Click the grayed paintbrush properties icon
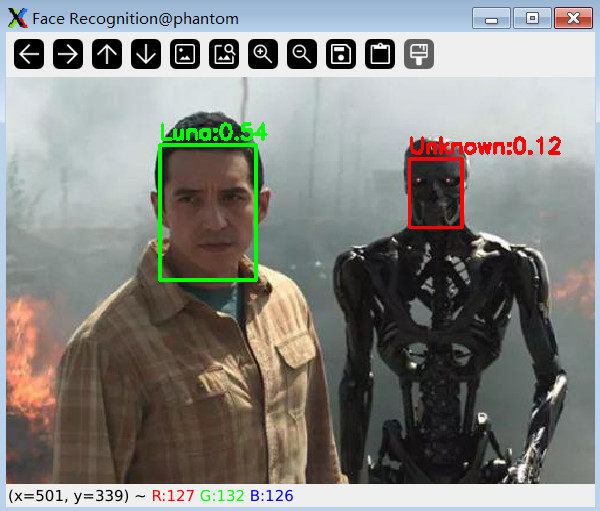This screenshot has height=511, width=600. (x=419, y=54)
